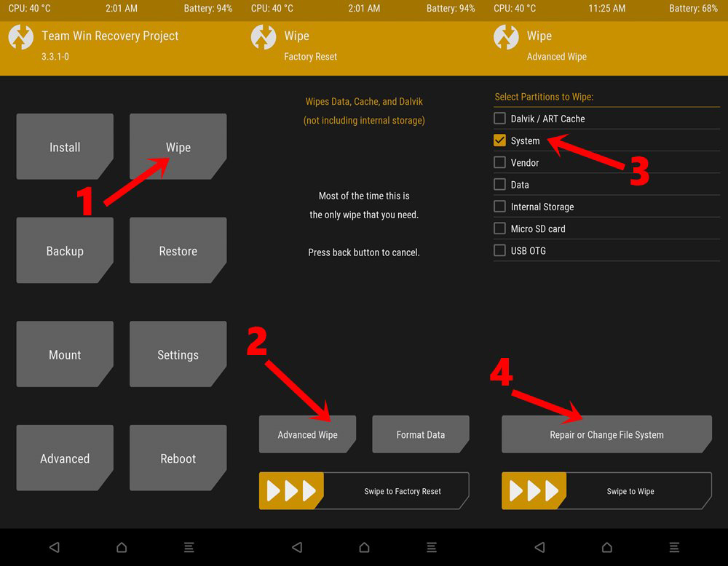Tap the Swipe to Factory Reset slider handle
Screen dimensions: 728x566
(291, 491)
